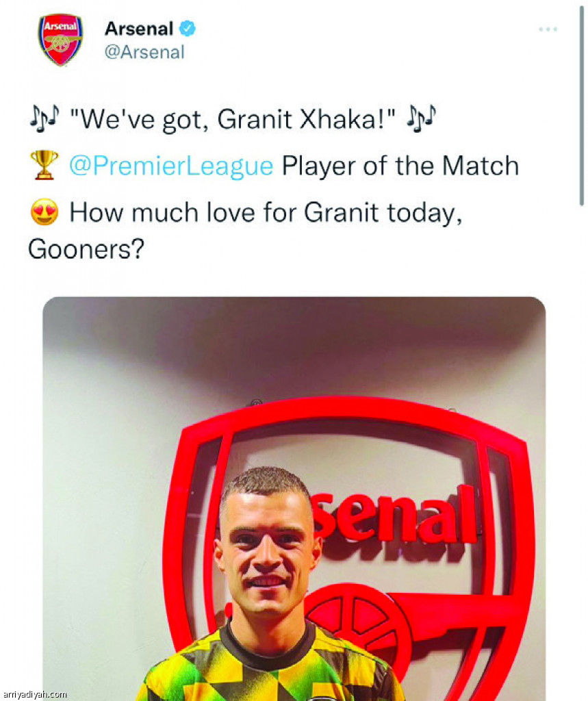Open the three-dot more options menu
588x701 pixels.
[x=548, y=29]
